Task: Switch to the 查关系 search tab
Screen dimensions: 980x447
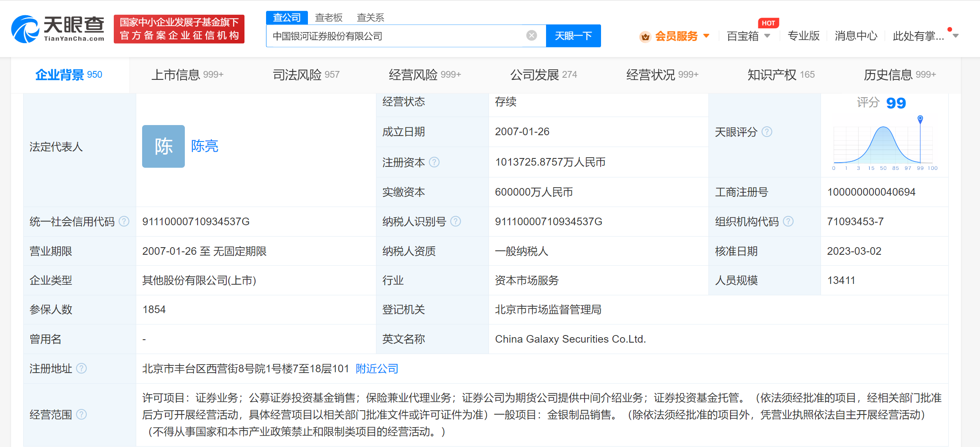Action: tap(370, 17)
